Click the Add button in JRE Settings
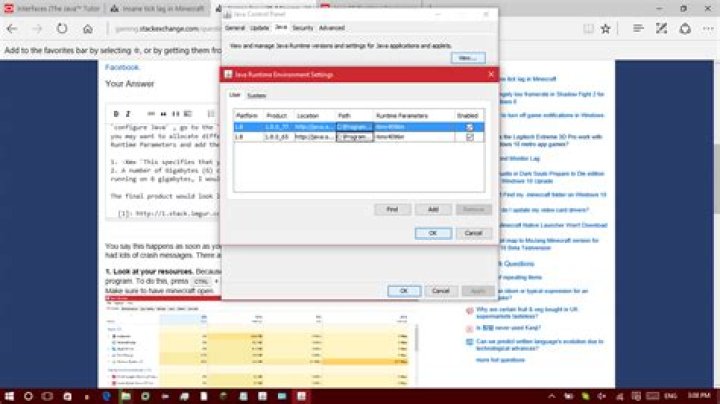720x404 pixels. click(x=433, y=209)
